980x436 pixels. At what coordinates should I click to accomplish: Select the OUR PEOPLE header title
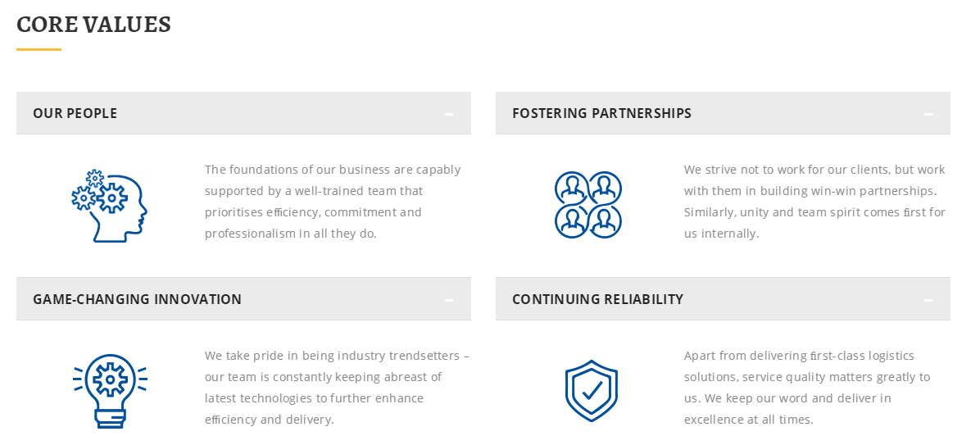click(x=75, y=113)
